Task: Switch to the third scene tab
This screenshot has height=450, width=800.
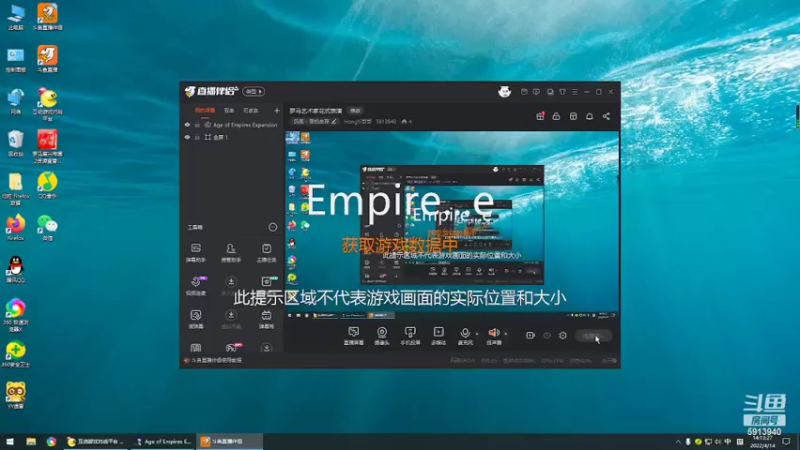Action: pos(251,110)
